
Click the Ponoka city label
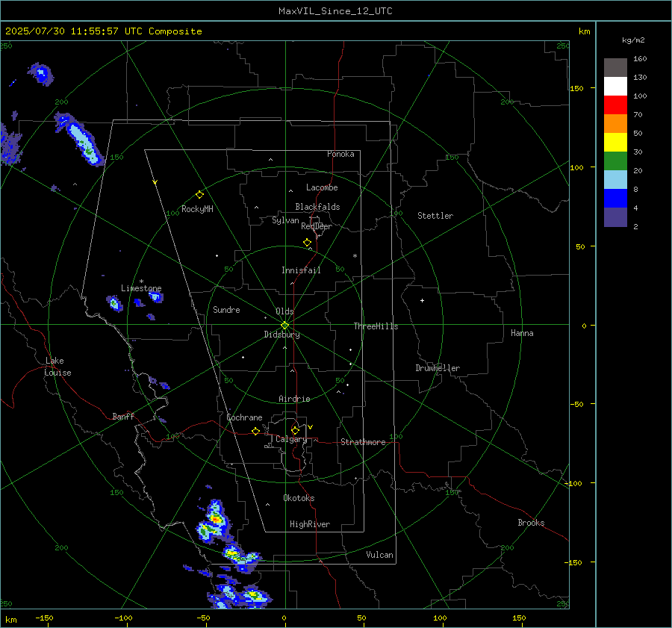pos(340,154)
